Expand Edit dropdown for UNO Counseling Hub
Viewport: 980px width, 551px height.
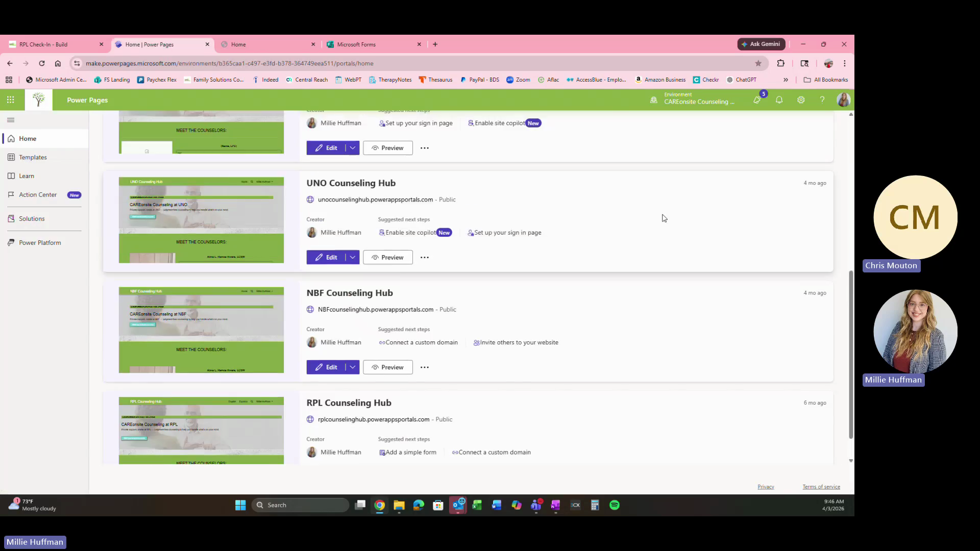tap(352, 258)
